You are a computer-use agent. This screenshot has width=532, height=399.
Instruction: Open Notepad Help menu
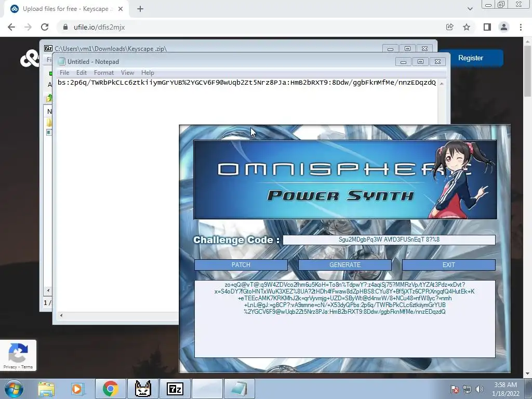[x=148, y=73]
